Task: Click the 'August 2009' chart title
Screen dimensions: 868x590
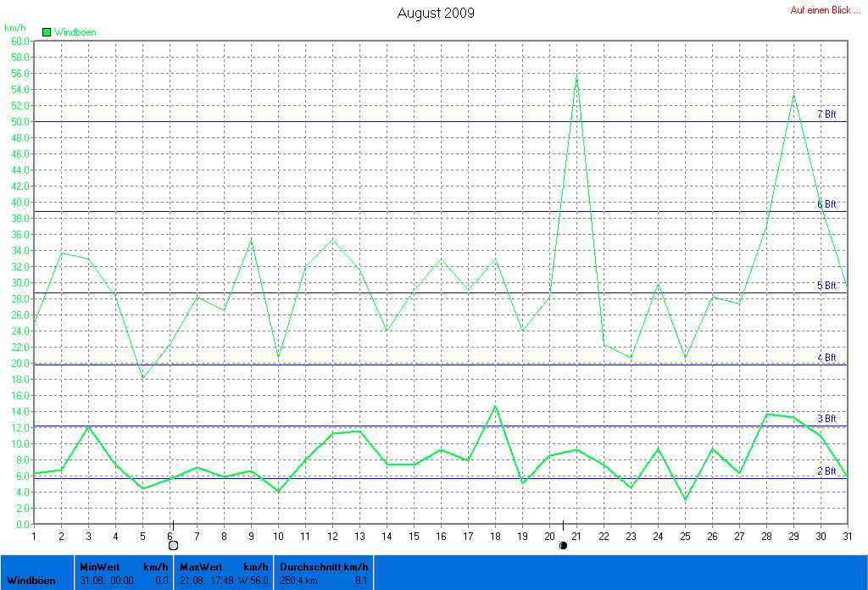Action: (x=436, y=13)
